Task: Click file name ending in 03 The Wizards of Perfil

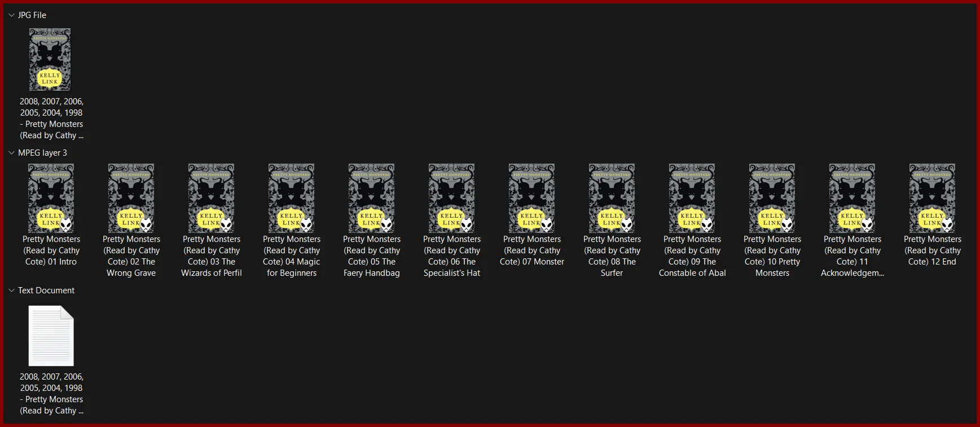Action: pyautogui.click(x=212, y=256)
